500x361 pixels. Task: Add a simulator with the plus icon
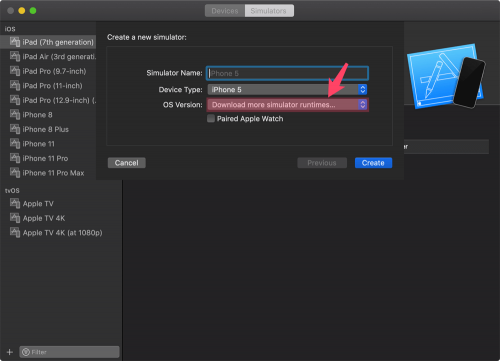10,352
